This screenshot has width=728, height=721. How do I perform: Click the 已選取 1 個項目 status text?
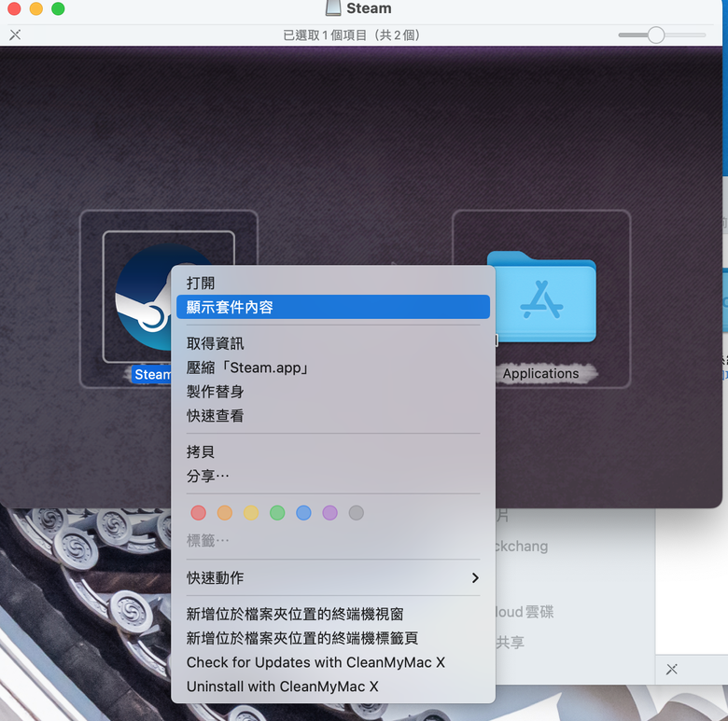(352, 35)
